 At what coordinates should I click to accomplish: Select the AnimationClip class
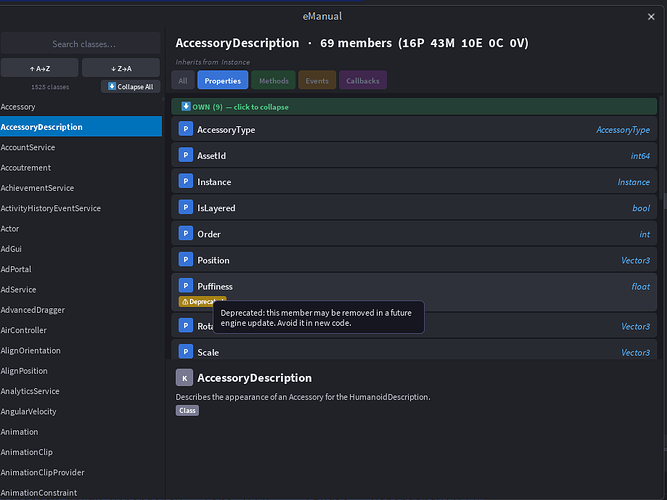[x=81, y=452]
